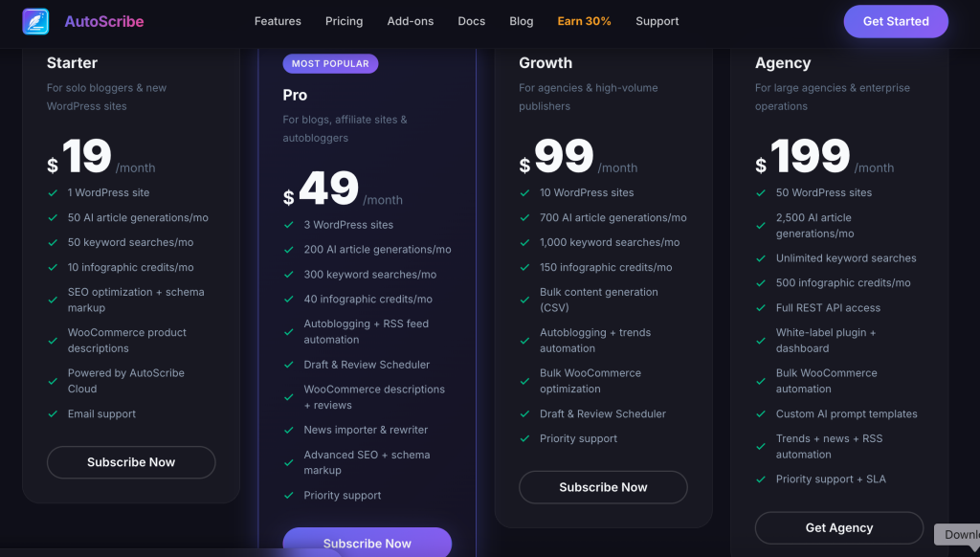The width and height of the screenshot is (980, 557).
Task: Click checkmark beside Custom AI prompt templates
Action: coord(761,413)
